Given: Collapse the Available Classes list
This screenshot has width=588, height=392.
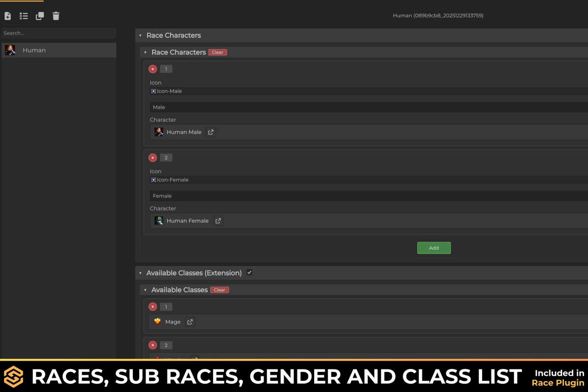Looking at the screenshot, I should click(x=145, y=290).
